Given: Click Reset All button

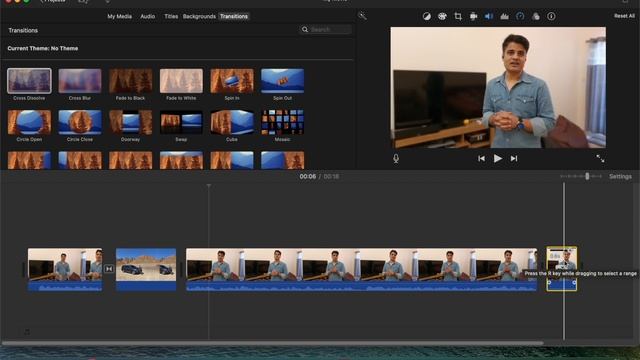Looking at the screenshot, I should 624,16.
